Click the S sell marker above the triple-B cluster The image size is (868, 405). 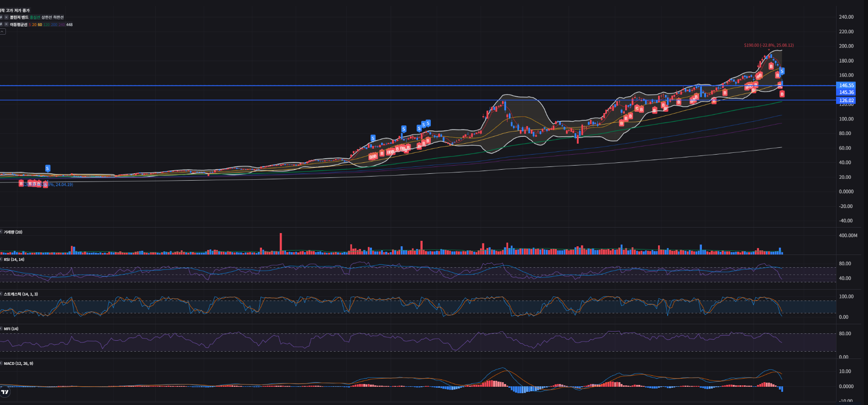373,138
